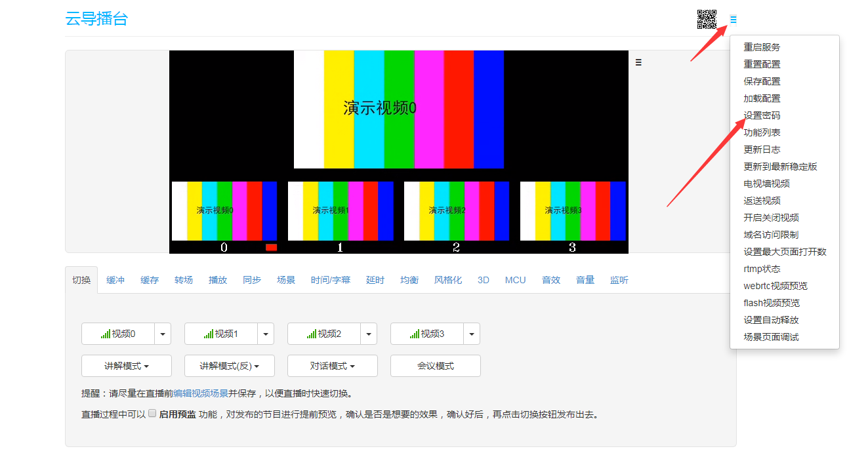Click the large 演示视频0 program preview
This screenshot has width=868, height=453.
tap(399, 109)
